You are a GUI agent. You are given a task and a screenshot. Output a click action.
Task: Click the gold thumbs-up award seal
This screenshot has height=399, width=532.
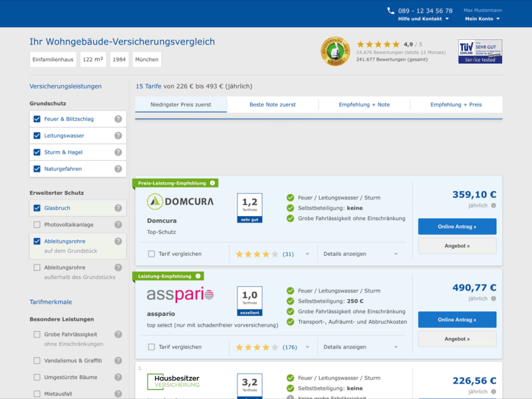click(335, 51)
